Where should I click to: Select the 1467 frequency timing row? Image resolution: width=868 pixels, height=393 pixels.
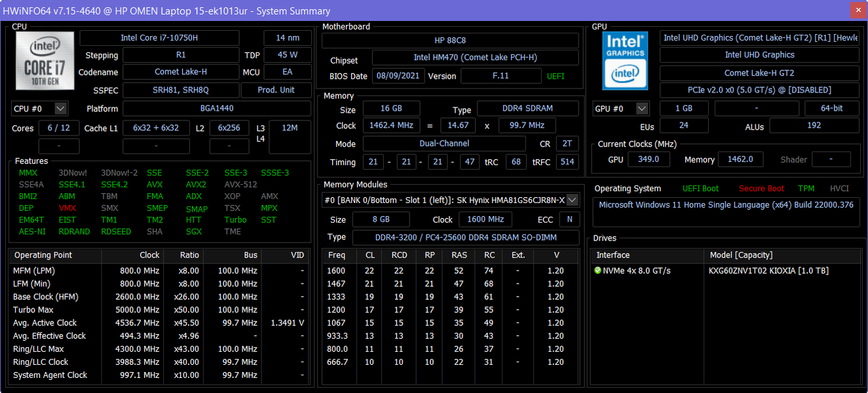(x=451, y=284)
